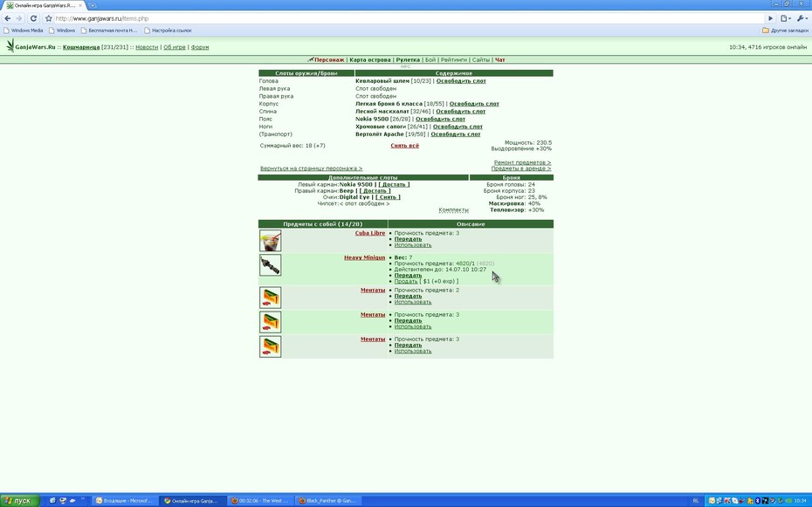Open the page menu dropdown

pos(786,18)
